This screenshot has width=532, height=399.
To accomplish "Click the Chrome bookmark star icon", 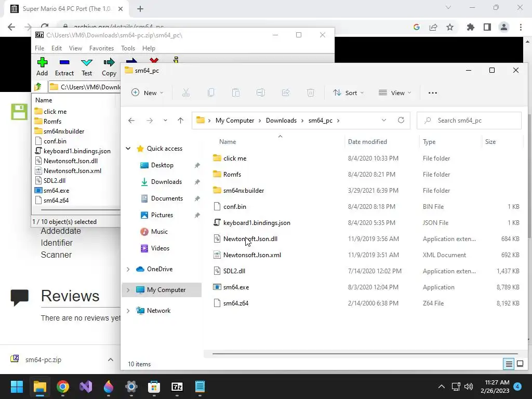I will [450, 27].
